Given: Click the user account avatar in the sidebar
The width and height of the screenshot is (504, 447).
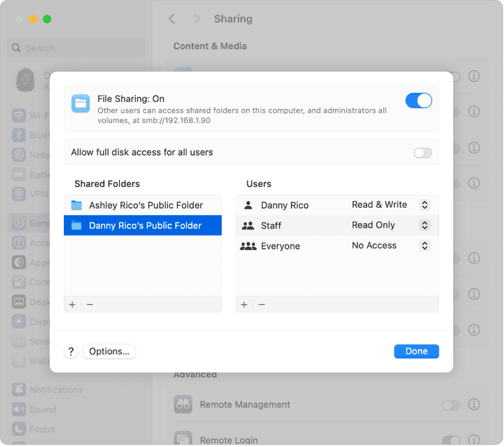Looking at the screenshot, I should coord(25,80).
